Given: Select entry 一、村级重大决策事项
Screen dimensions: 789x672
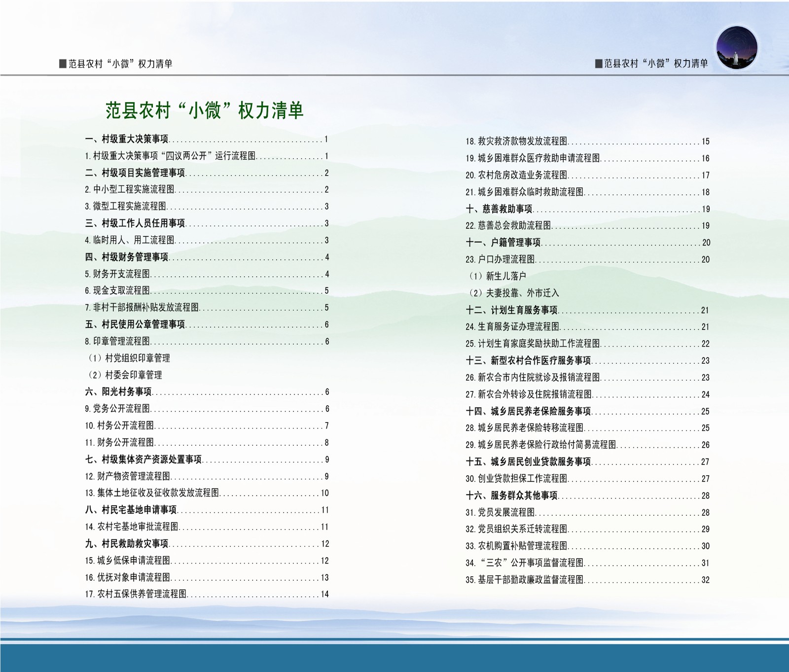Looking at the screenshot, I should tap(207, 140).
